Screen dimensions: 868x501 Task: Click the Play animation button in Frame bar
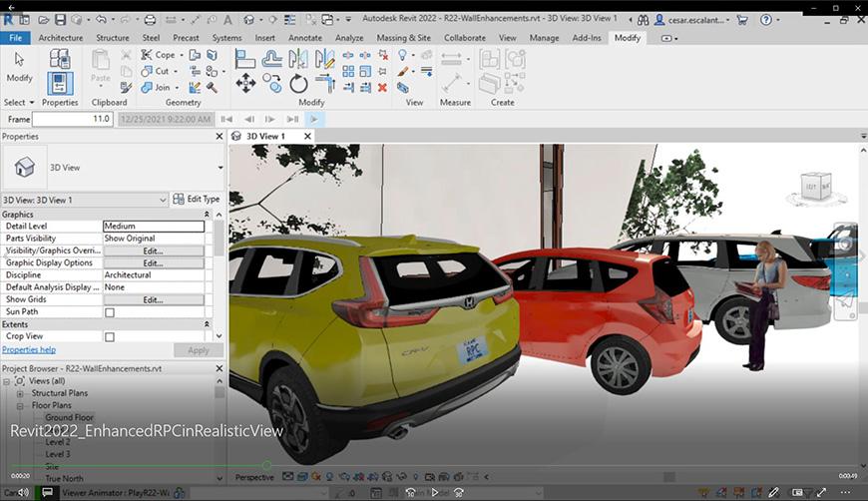(314, 119)
